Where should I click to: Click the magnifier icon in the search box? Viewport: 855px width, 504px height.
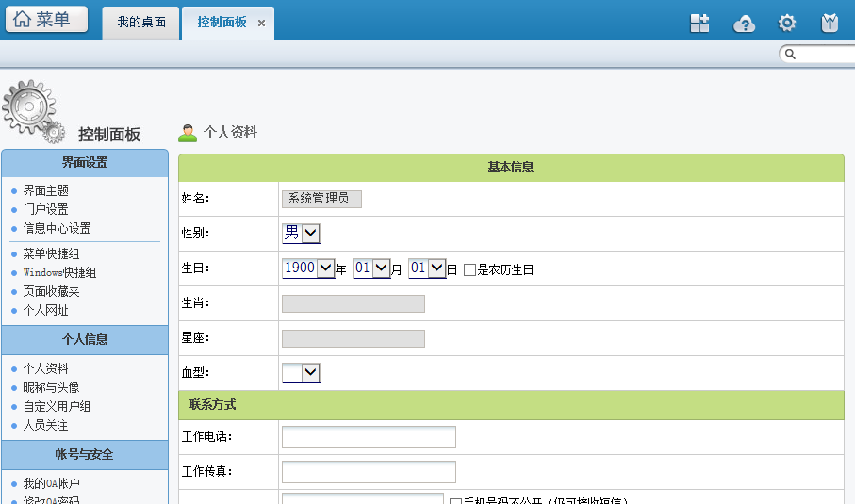tap(791, 55)
